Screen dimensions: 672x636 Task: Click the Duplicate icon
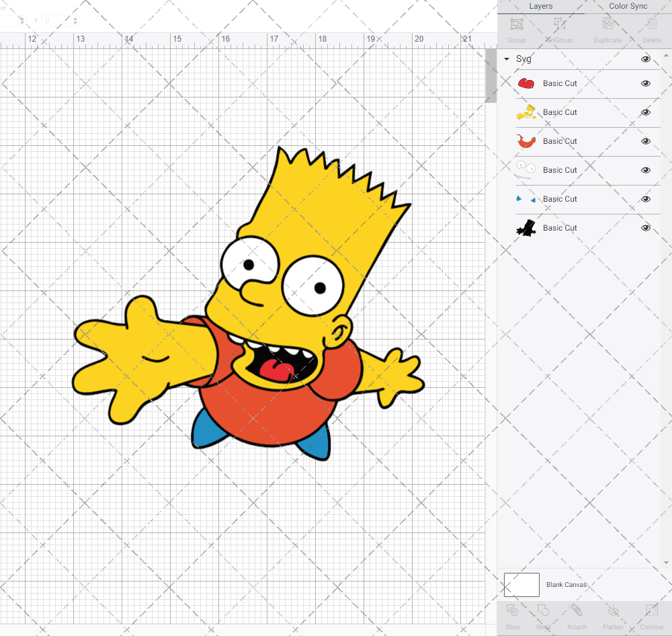[607, 24]
